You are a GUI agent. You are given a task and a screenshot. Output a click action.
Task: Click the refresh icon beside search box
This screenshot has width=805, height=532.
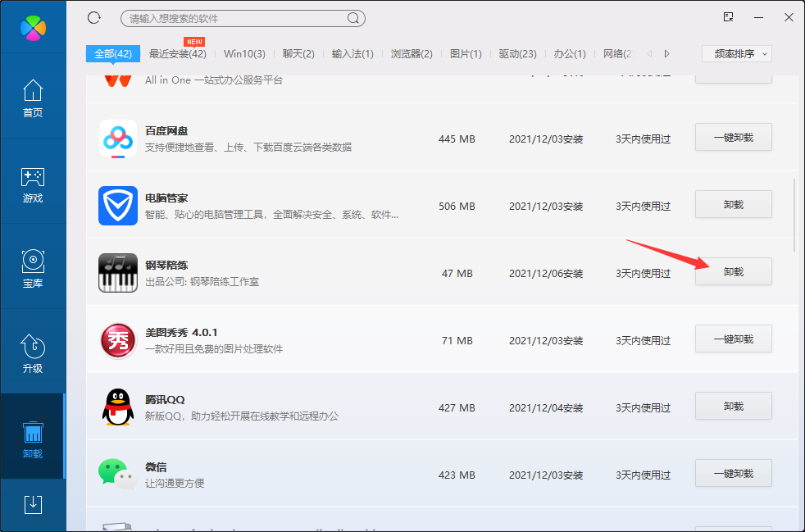pos(94,18)
